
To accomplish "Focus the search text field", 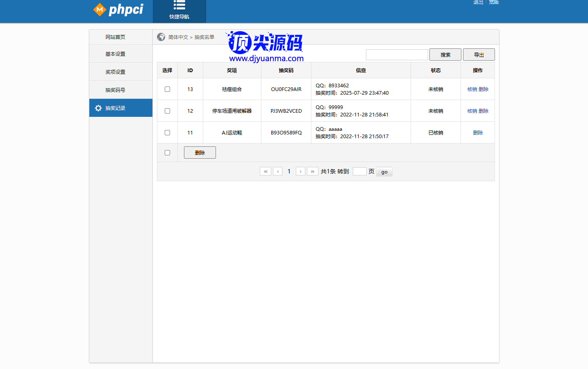I will click(397, 55).
